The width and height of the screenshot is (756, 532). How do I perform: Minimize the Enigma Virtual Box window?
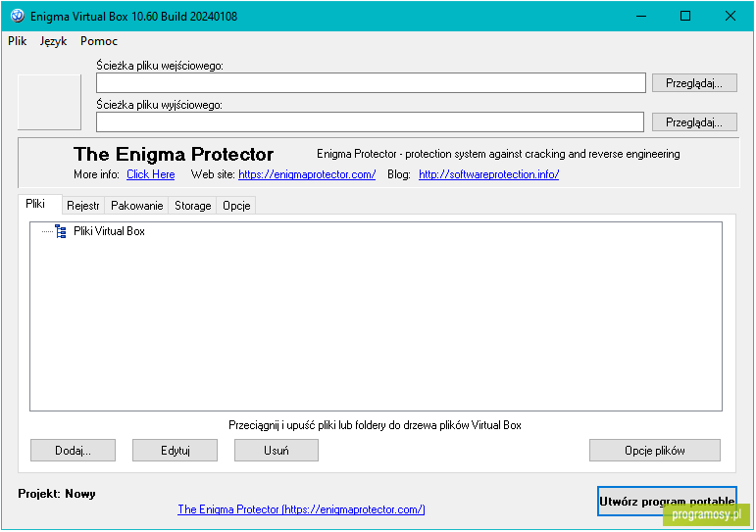click(x=641, y=16)
